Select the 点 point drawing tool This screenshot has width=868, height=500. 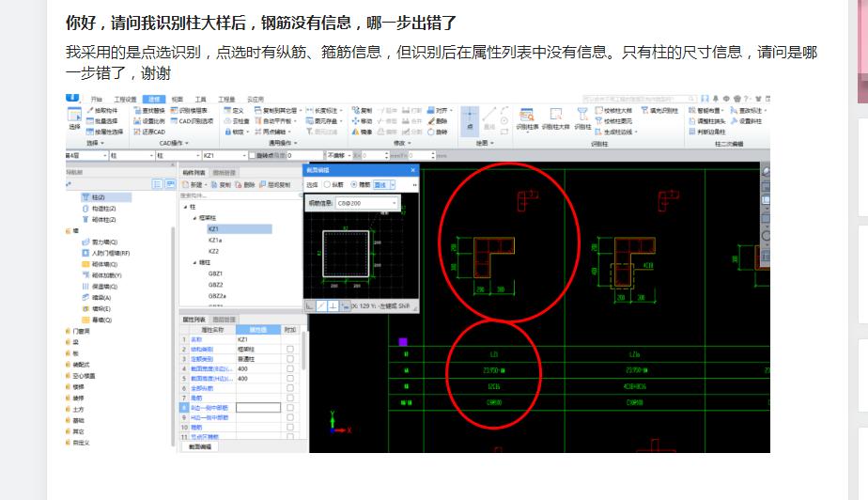point(470,120)
